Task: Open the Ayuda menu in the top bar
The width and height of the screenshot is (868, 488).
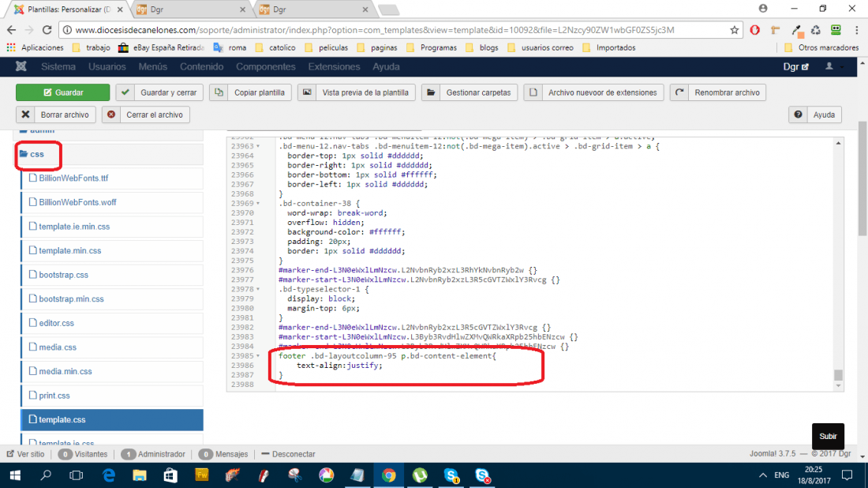Action: click(x=386, y=66)
